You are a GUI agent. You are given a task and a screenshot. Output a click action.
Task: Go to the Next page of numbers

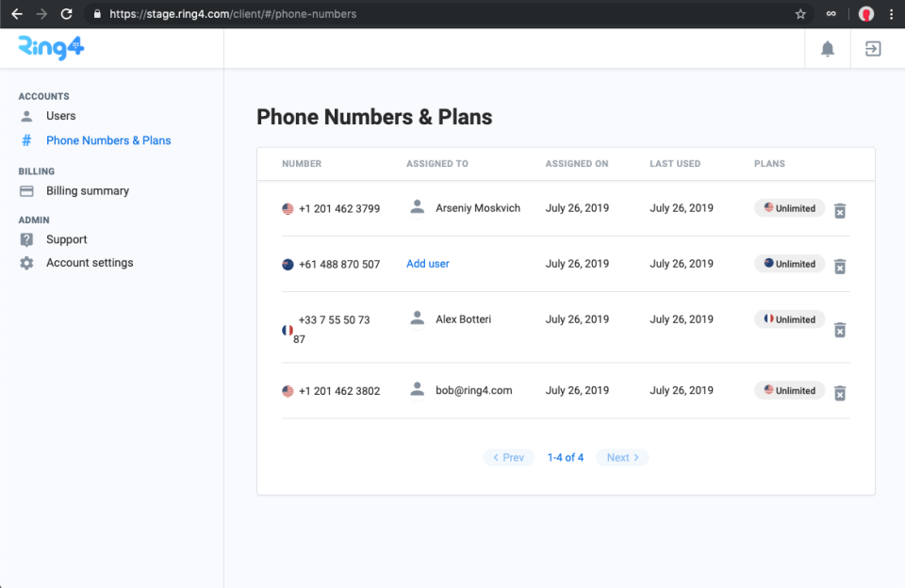[622, 457]
